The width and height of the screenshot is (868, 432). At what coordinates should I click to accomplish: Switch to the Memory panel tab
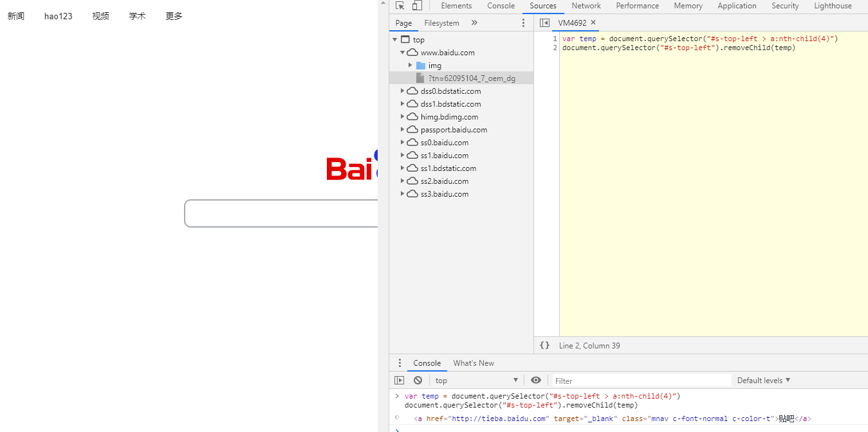pyautogui.click(x=688, y=6)
